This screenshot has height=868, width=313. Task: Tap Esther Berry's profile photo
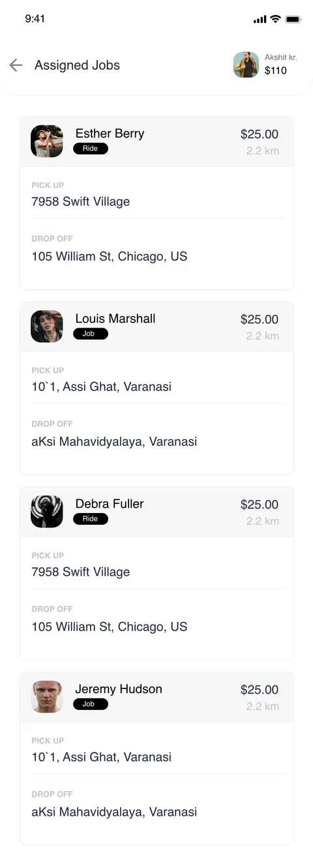click(x=47, y=141)
